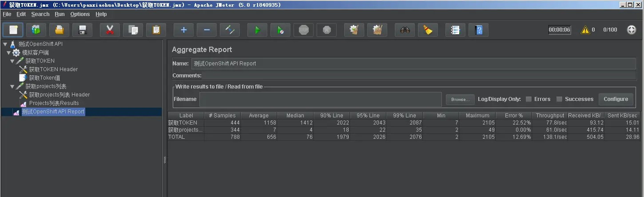The height and width of the screenshot is (197, 644).
Task: Click the Toggle tree icon
Action: click(230, 30)
